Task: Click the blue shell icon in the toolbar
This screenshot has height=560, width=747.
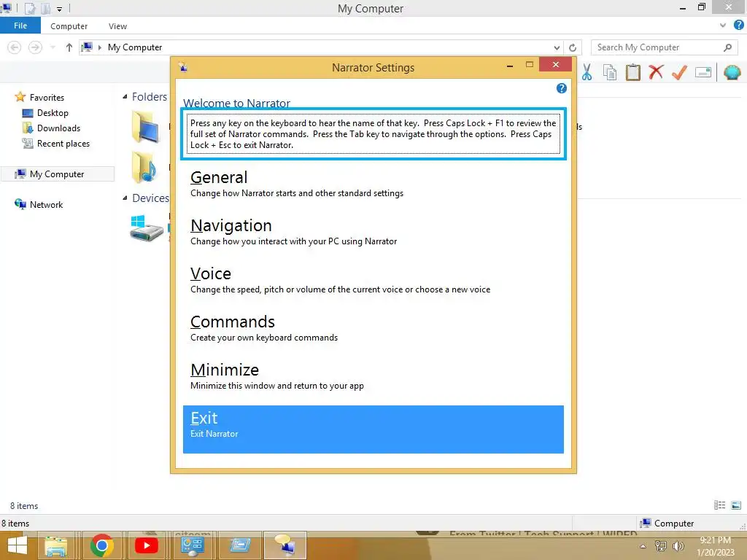Action: coord(732,72)
